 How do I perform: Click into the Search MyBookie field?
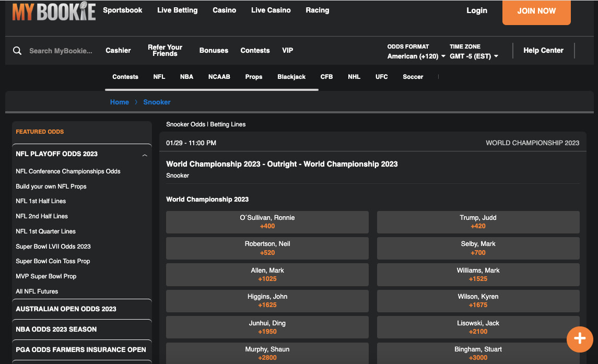(x=61, y=51)
